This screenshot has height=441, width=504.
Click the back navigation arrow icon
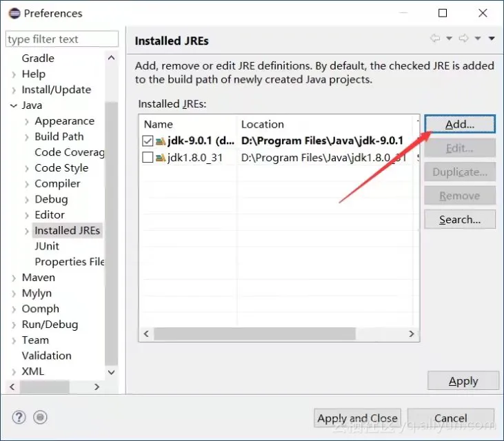click(x=435, y=38)
